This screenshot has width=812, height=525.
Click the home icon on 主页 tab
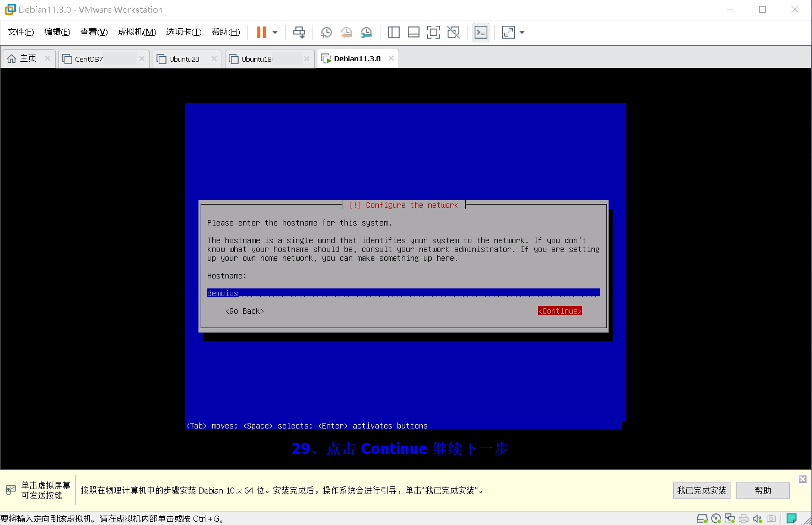(x=12, y=58)
